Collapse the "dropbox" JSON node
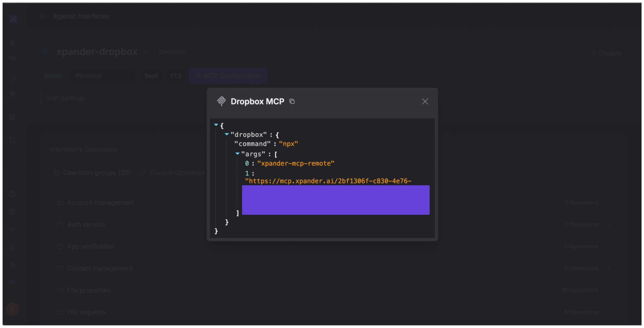The image size is (644, 328). point(227,134)
